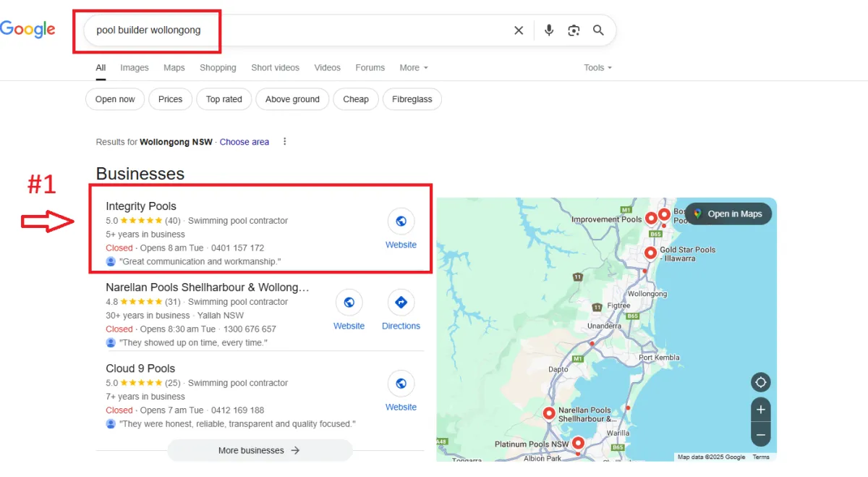
Task: Toggle the Open now filter chip
Action: (115, 99)
